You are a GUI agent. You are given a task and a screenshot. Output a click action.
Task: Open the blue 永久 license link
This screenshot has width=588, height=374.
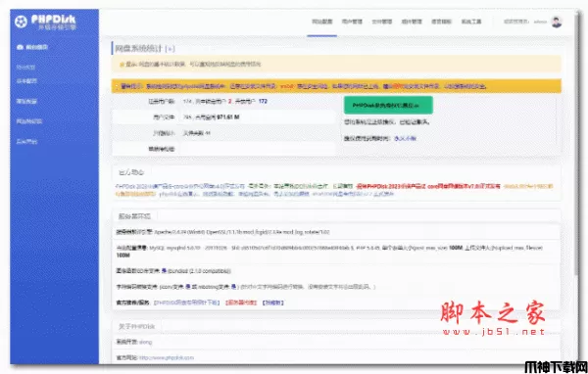click(405, 138)
